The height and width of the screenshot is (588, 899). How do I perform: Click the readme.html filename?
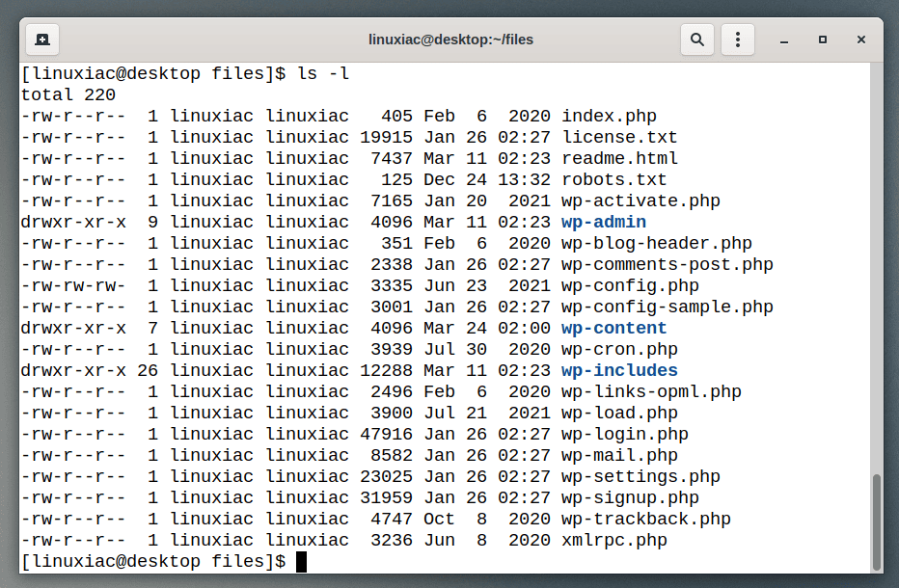pos(619,159)
